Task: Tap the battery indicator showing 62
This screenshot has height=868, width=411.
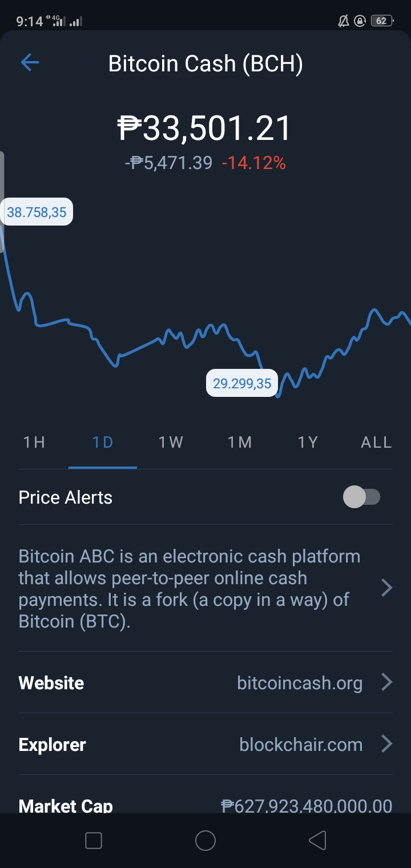Action: tap(382, 21)
